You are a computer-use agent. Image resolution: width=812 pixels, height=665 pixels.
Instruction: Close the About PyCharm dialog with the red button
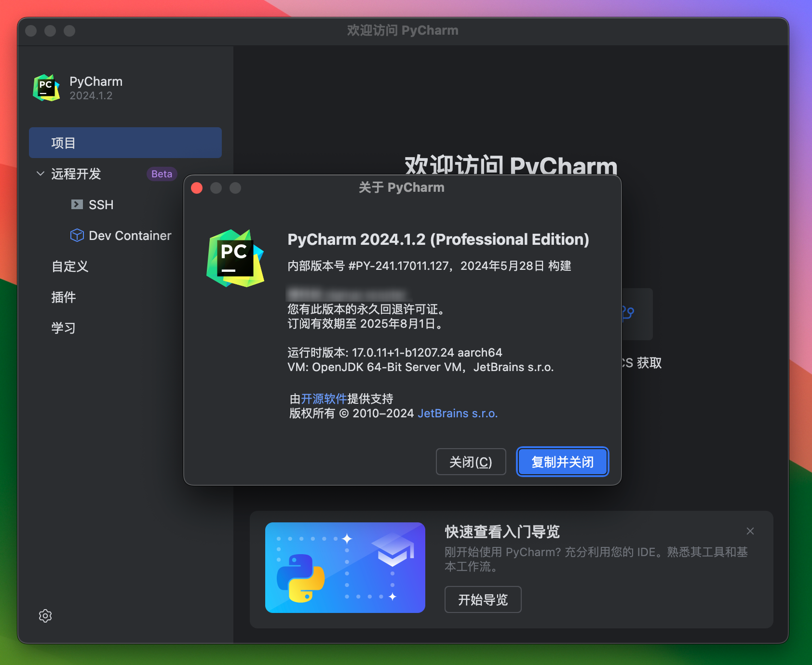[x=197, y=188]
